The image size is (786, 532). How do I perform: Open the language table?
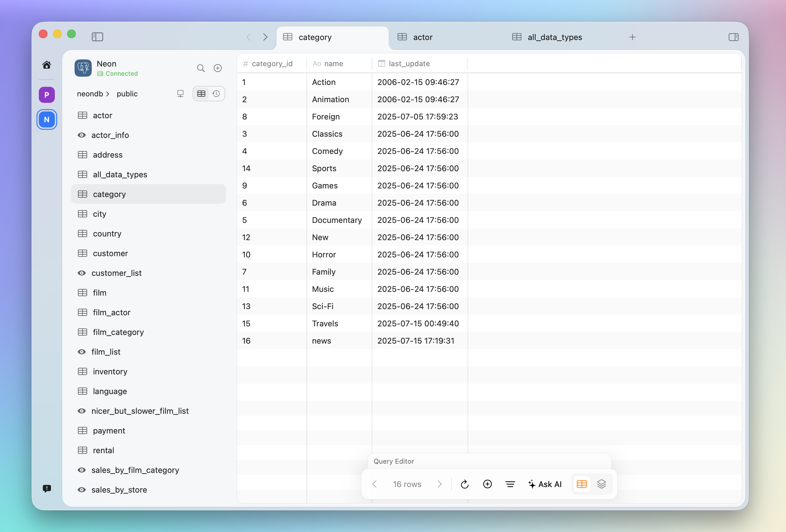[x=148, y=391]
